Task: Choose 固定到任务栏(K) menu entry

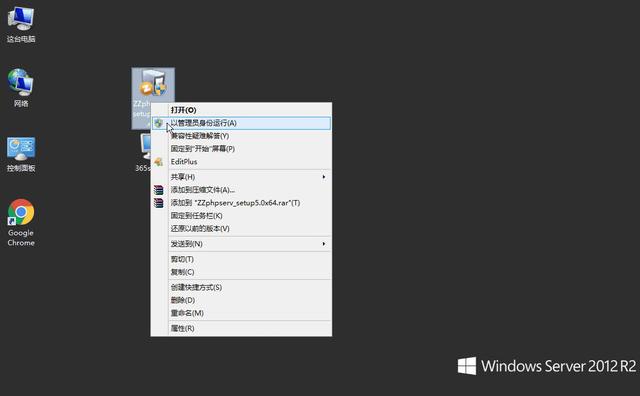Action: pos(241,216)
